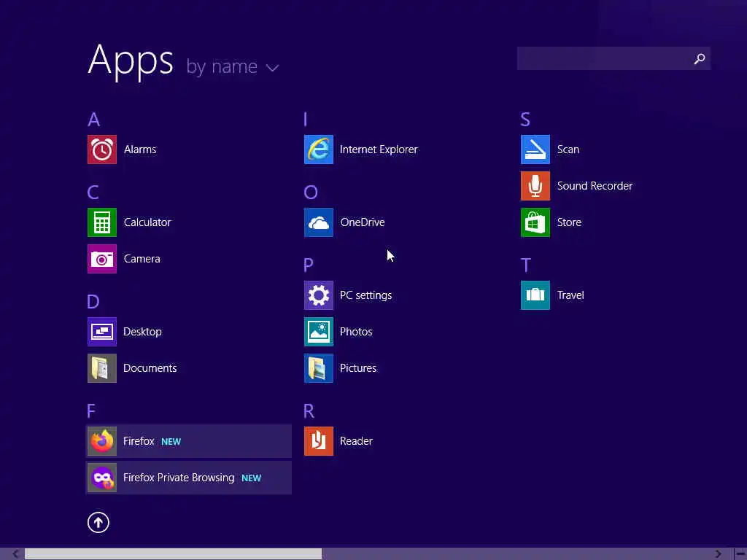Click the 'Calculator' text label
The height and width of the screenshot is (560, 747).
147,222
